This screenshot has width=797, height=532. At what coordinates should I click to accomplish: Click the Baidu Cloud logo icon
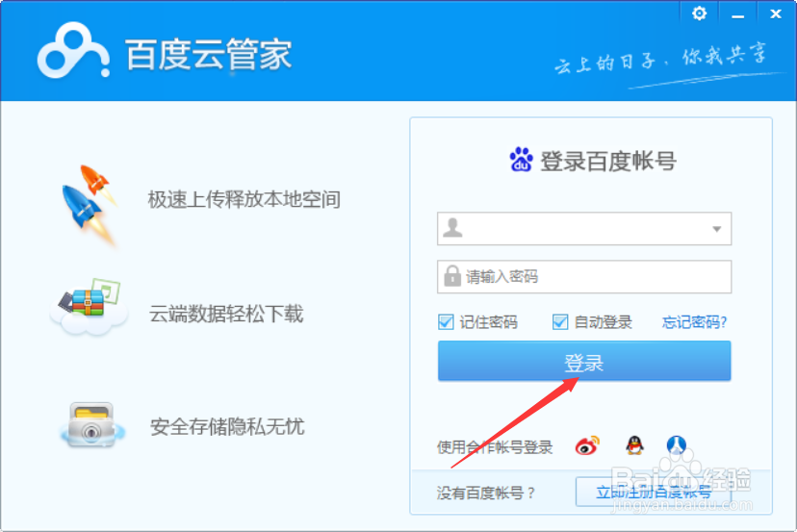pyautogui.click(x=74, y=50)
